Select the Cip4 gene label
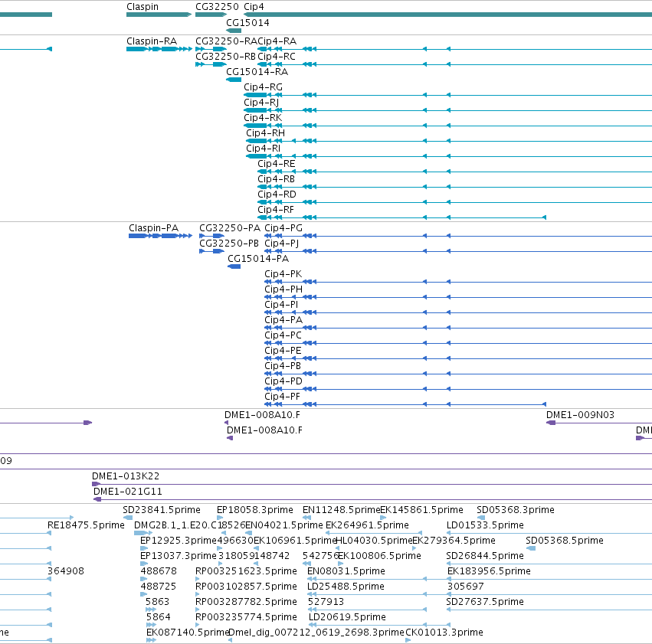Screen dimensions: 652x644 click(254, 7)
